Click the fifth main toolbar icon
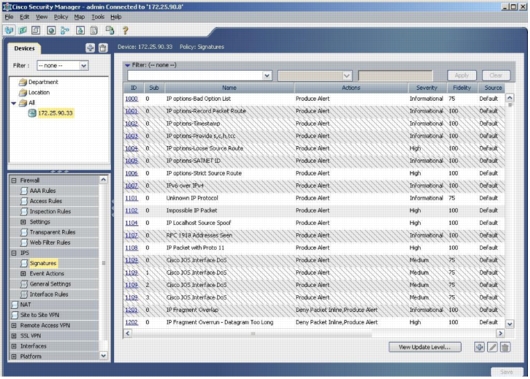This screenshot has width=530, height=379. (65, 30)
